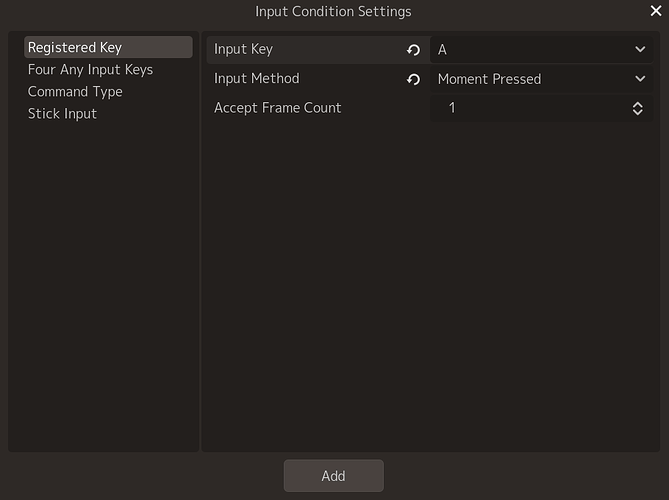Open the Input Key dropdown showing A
669x500 pixels.
541,50
